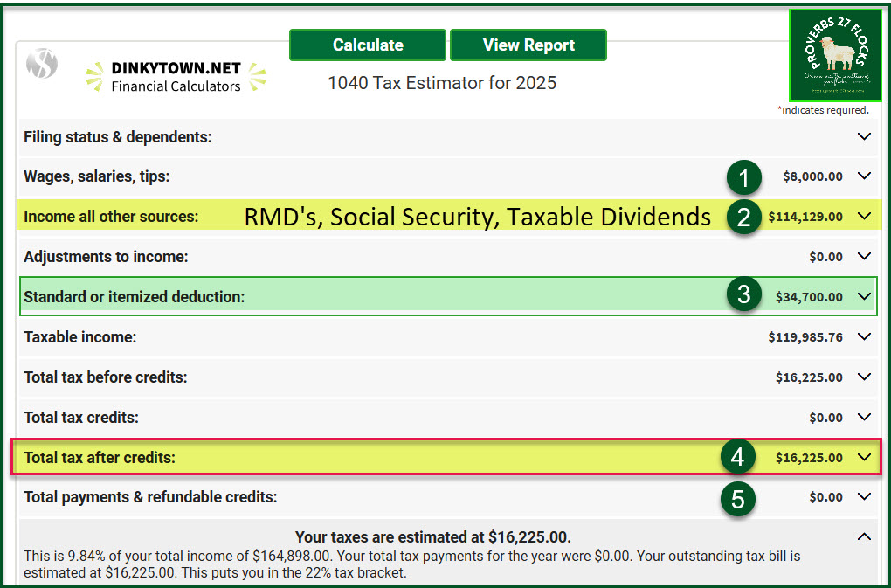Expand Standard or itemized deduction chevron

(864, 296)
